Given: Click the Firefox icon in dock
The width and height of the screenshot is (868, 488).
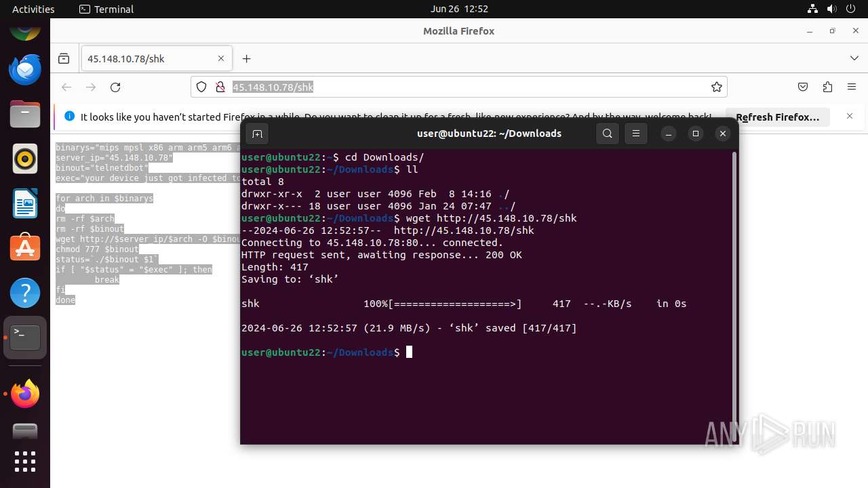Looking at the screenshot, I should (25, 394).
